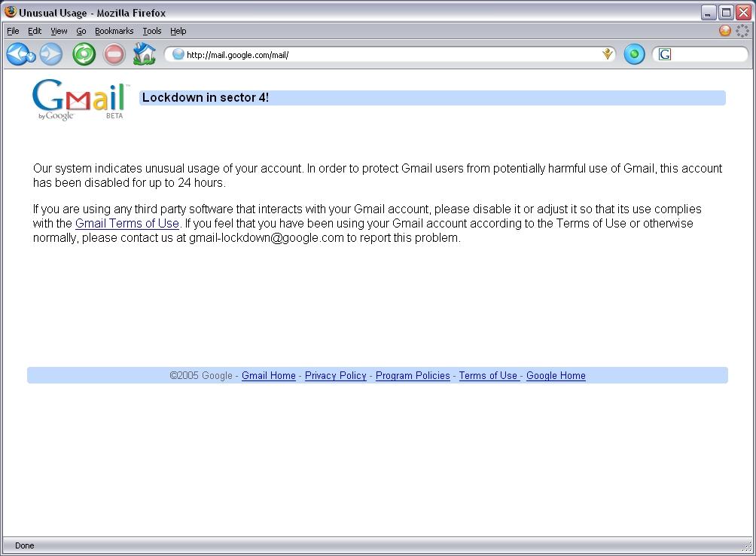Open the Tools menu
756x556 pixels.
152,31
